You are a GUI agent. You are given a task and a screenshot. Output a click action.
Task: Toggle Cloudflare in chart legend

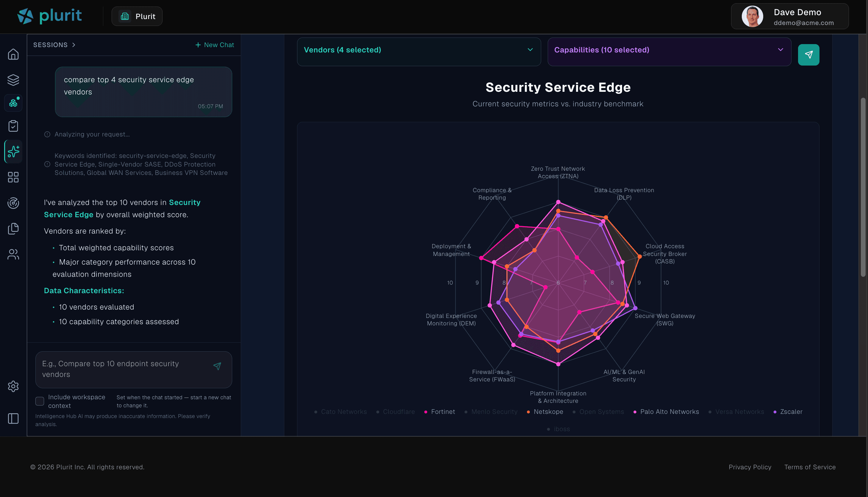(x=396, y=412)
